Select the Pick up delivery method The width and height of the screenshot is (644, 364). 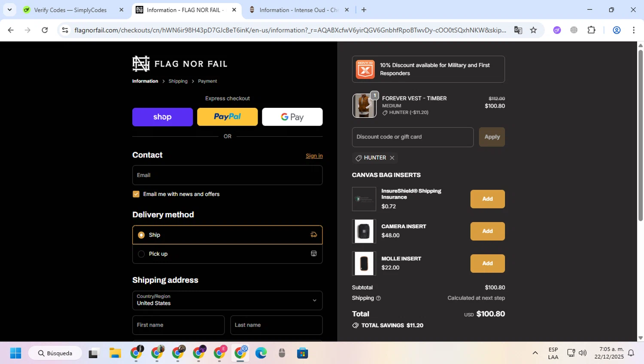click(227, 254)
